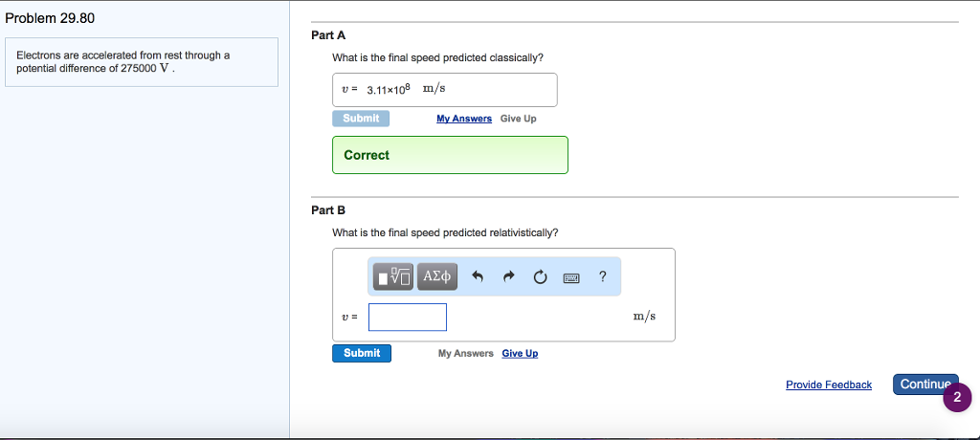
Task: Click the grayed Submit button in Part A
Action: click(361, 119)
